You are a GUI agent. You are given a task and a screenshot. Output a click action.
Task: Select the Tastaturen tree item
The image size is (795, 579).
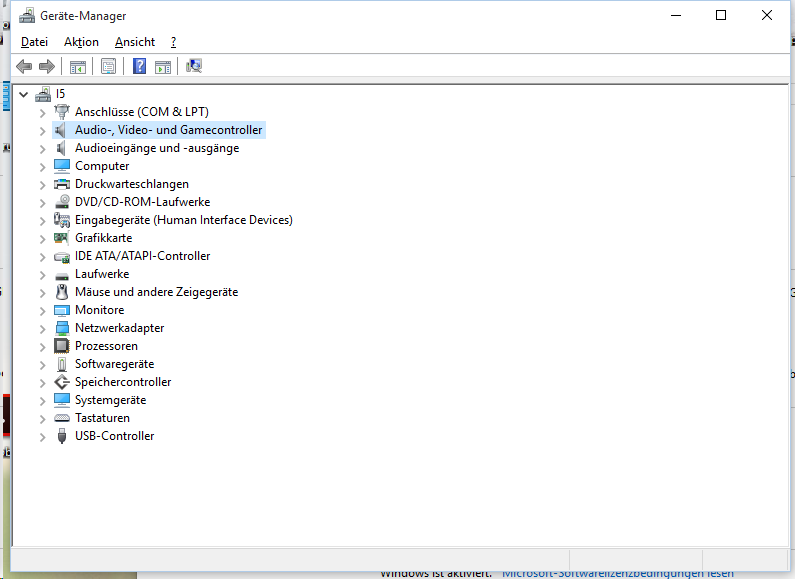coord(102,418)
